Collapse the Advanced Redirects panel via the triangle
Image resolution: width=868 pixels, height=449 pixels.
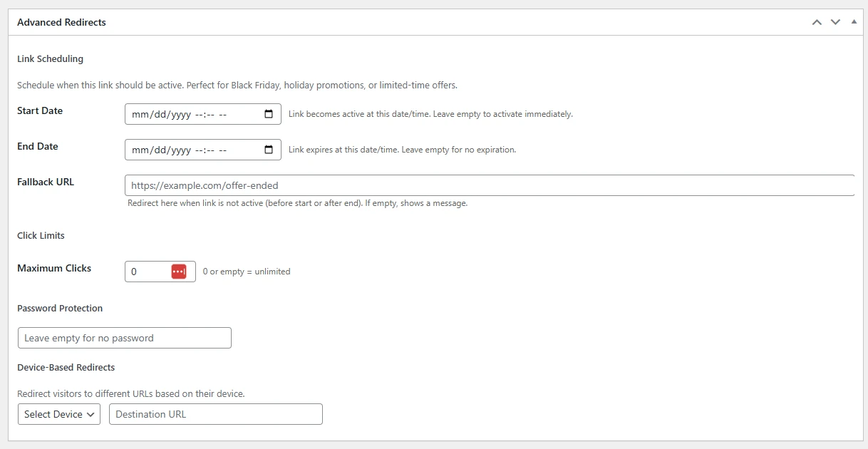pos(853,21)
